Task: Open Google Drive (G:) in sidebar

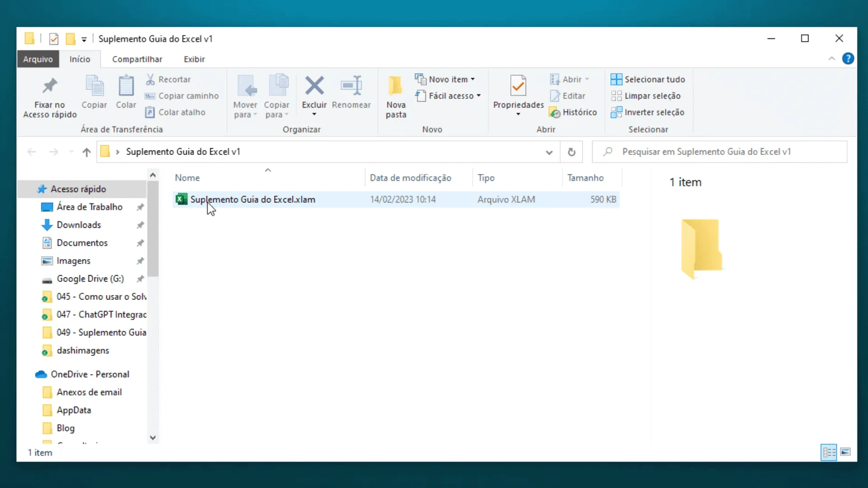Action: pos(90,279)
